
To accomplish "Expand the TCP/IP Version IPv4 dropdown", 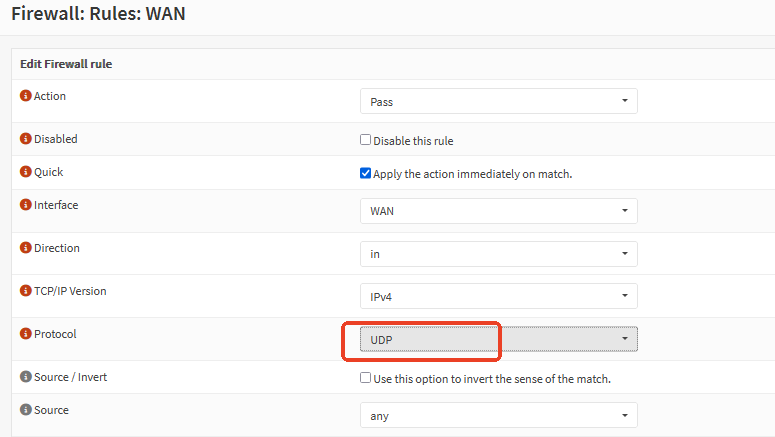I will (x=498, y=296).
